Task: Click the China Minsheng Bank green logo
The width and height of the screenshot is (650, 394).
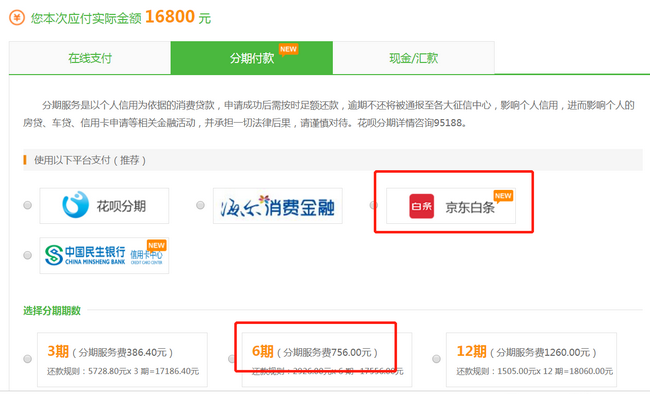Action: tap(53, 255)
